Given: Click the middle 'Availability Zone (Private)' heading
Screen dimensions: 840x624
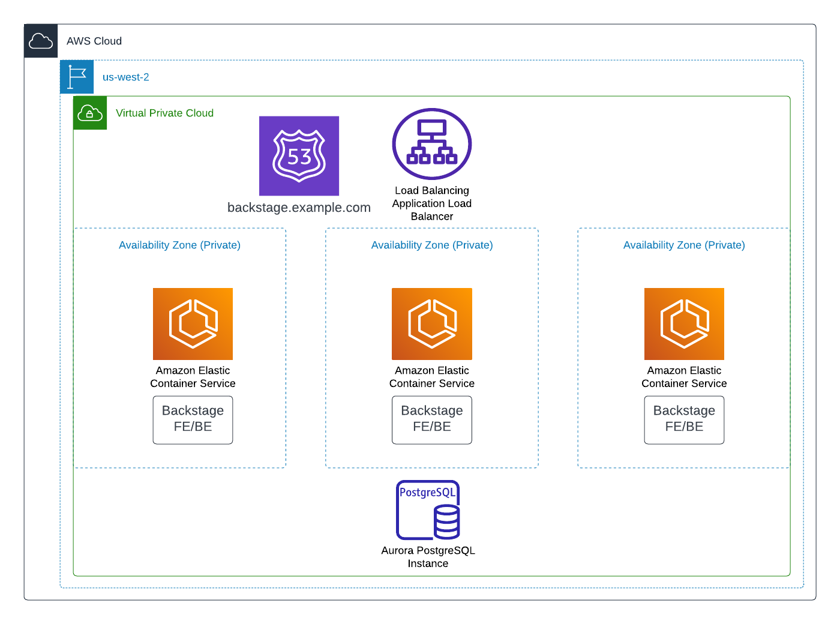Looking at the screenshot, I should click(x=432, y=245).
